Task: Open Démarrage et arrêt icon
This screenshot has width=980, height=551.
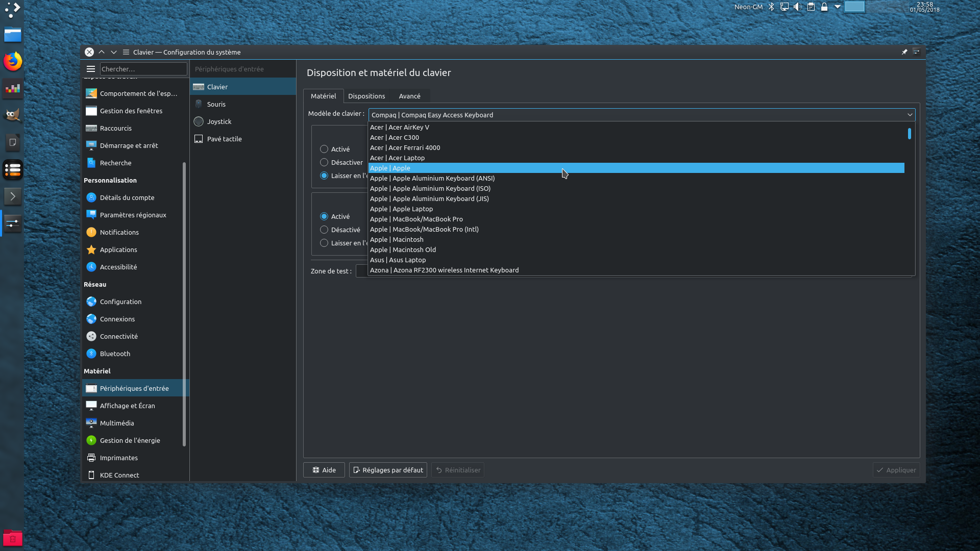Action: pyautogui.click(x=91, y=145)
